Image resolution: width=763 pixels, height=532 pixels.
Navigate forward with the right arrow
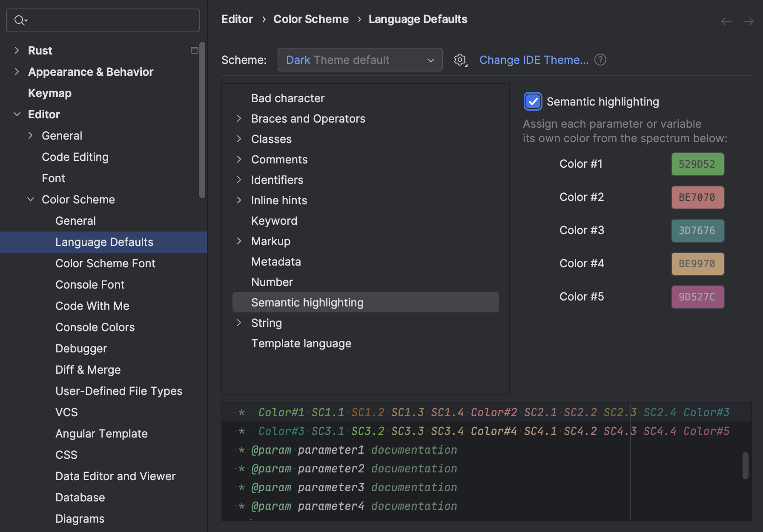[748, 21]
